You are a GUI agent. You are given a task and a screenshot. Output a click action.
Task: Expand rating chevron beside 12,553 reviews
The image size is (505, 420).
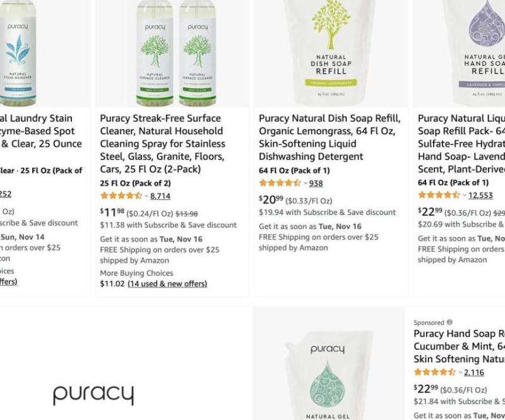pyautogui.click(x=465, y=195)
